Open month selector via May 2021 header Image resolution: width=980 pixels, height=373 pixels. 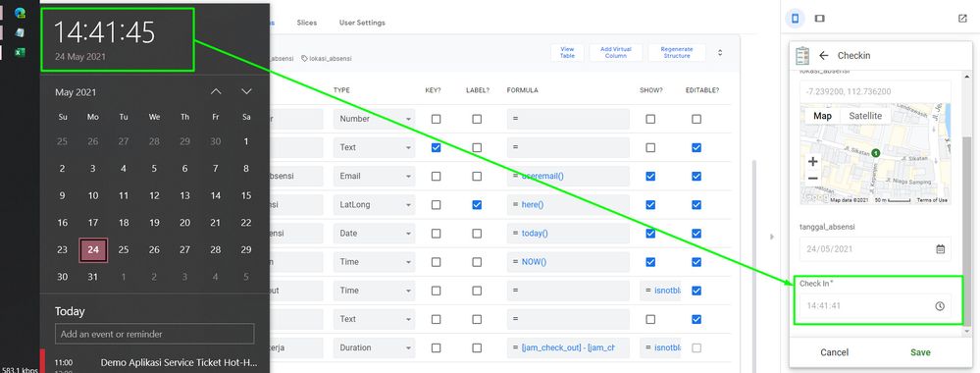[x=76, y=92]
